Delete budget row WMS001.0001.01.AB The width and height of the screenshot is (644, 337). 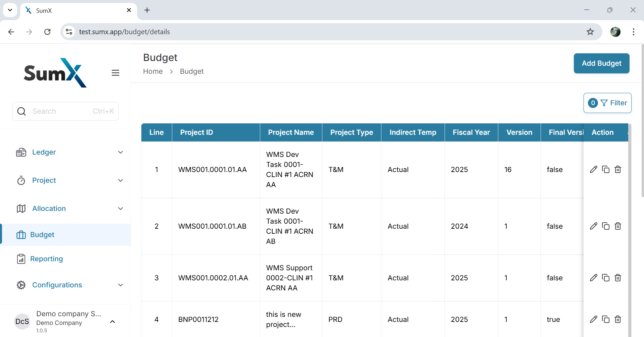click(x=618, y=226)
